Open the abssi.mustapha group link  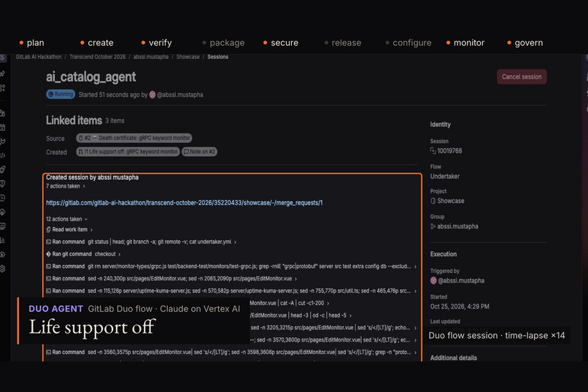[457, 226]
